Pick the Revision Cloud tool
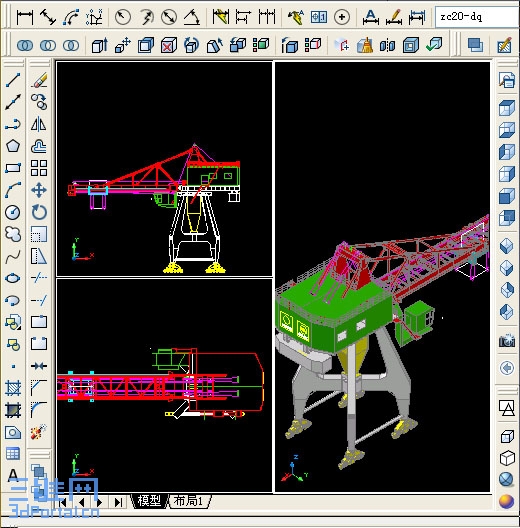Viewport: 520px width, 528px height. coord(13,234)
